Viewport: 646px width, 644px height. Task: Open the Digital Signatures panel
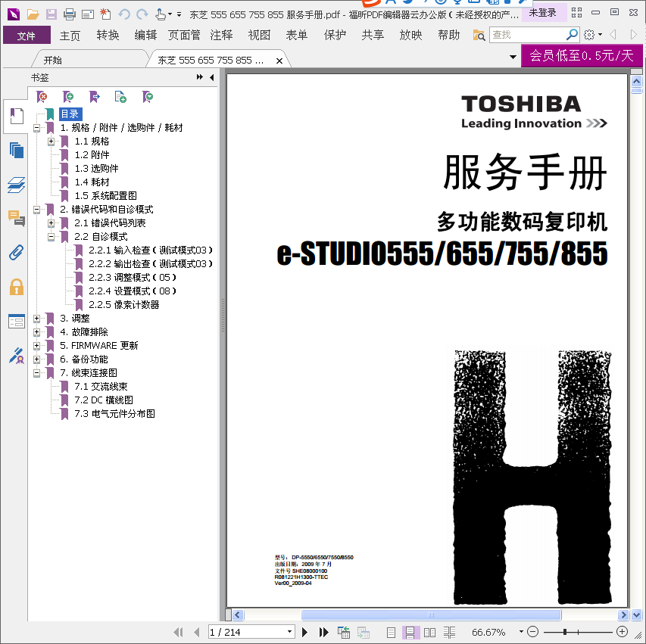click(x=17, y=356)
